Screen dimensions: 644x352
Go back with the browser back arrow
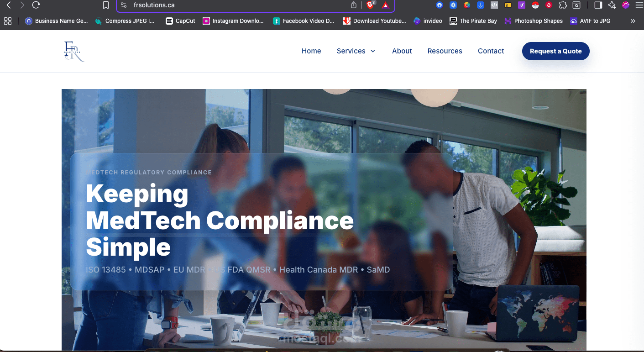click(x=8, y=5)
